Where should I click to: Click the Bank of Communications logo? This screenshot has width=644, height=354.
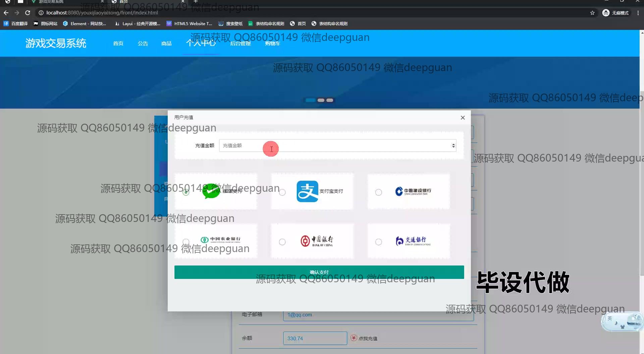pyautogui.click(x=413, y=241)
